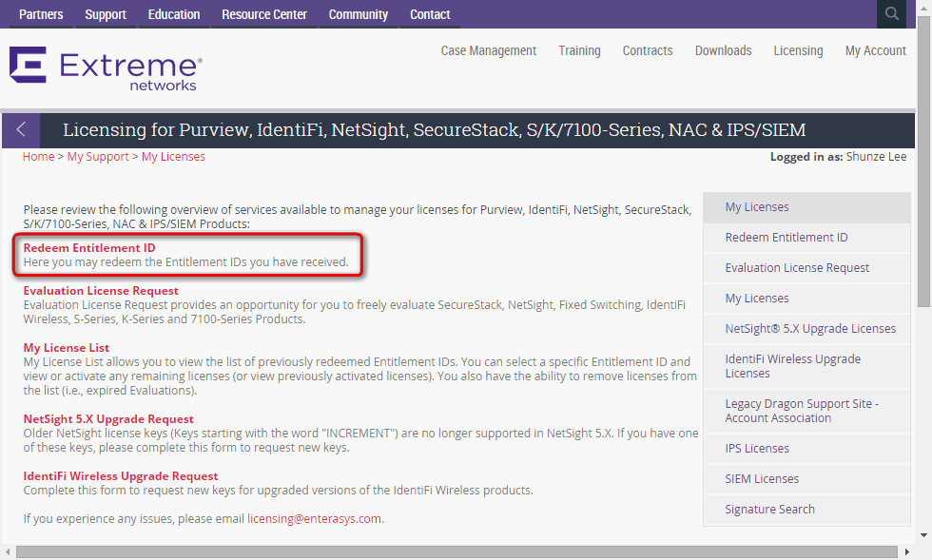Click the Extreme Networks logo
The height and width of the screenshot is (560, 932).
point(106,69)
